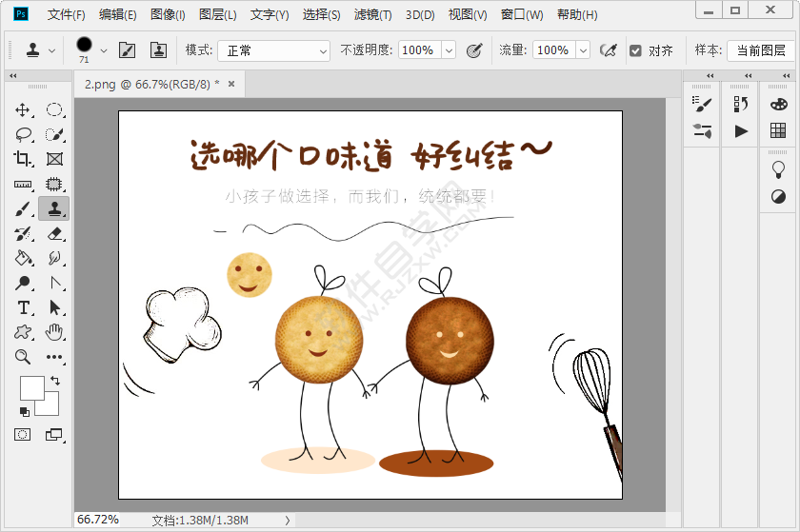800x532 pixels.
Task: Click the zoom percentage field 66.72%
Action: coord(99,520)
